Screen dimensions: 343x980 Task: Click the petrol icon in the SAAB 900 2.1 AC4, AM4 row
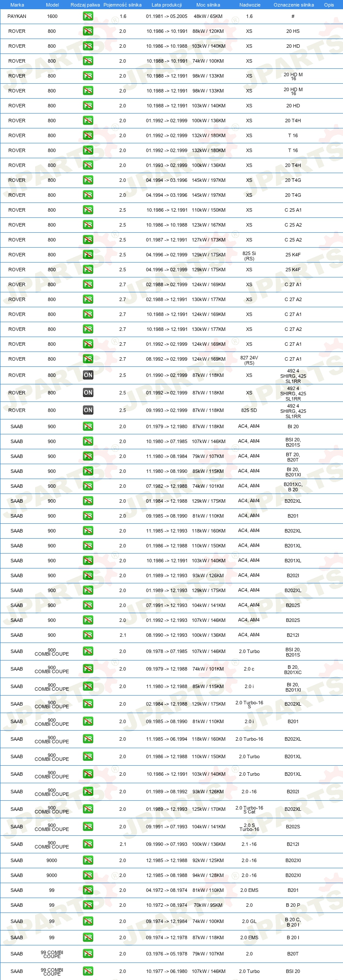(x=88, y=635)
